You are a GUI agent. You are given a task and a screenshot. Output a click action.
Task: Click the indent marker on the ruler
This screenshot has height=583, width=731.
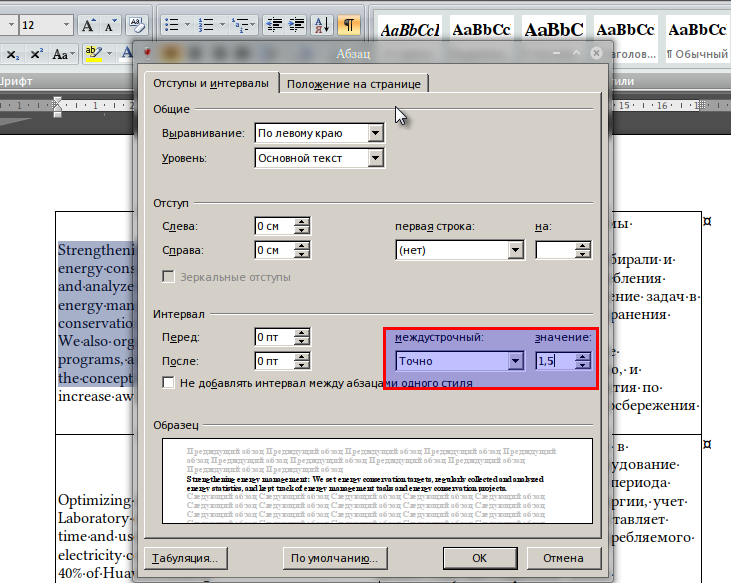click(57, 107)
